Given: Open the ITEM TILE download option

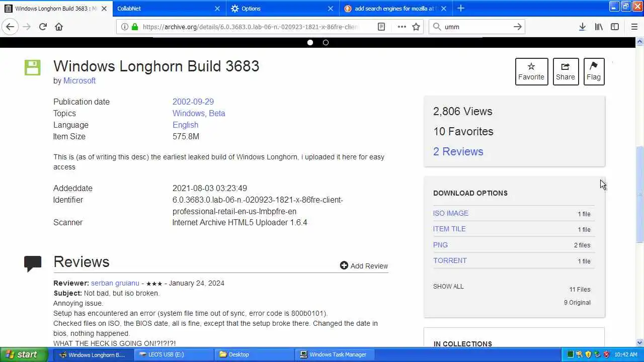Looking at the screenshot, I should point(449,229).
